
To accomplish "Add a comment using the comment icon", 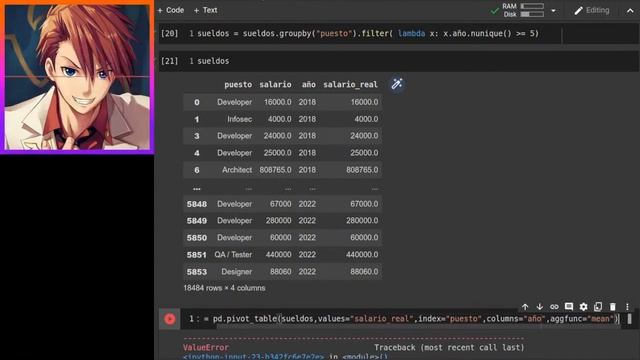I will click(x=569, y=307).
